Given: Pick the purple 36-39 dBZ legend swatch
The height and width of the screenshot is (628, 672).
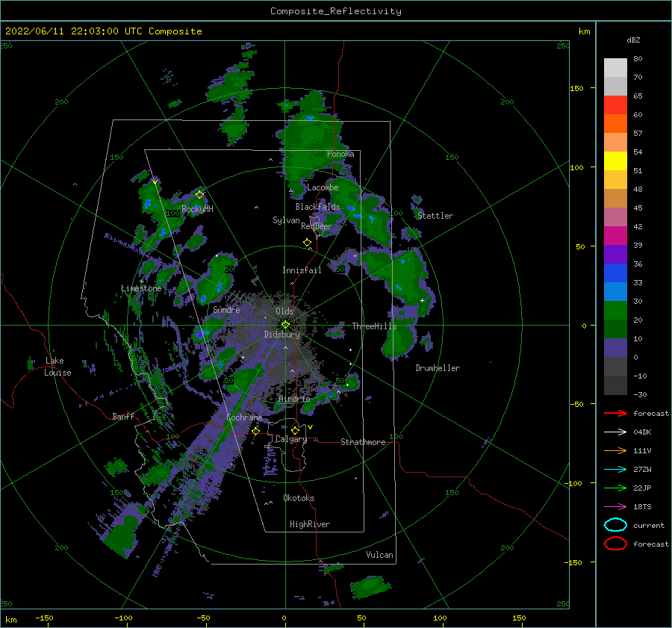Looking at the screenshot, I should tap(615, 255).
